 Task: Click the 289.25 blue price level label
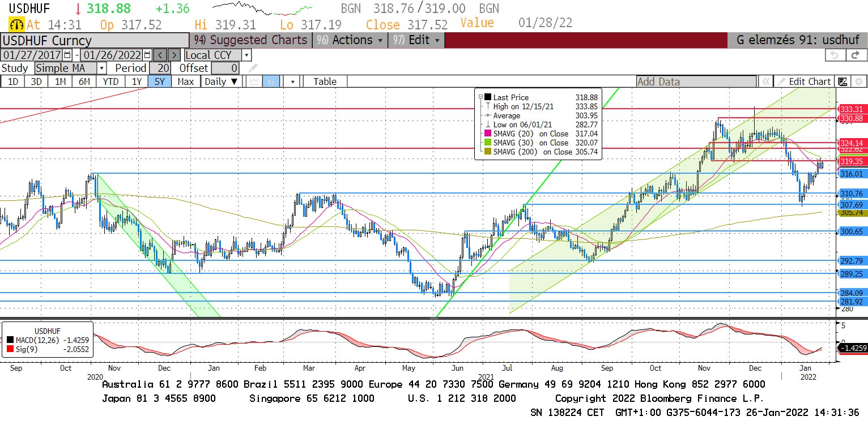tap(852, 273)
